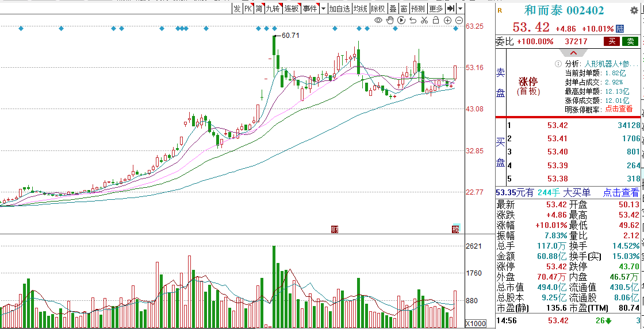The width and height of the screenshot is (644, 329).
Task: Open the 连板 toolbar item
Action: (292, 9)
